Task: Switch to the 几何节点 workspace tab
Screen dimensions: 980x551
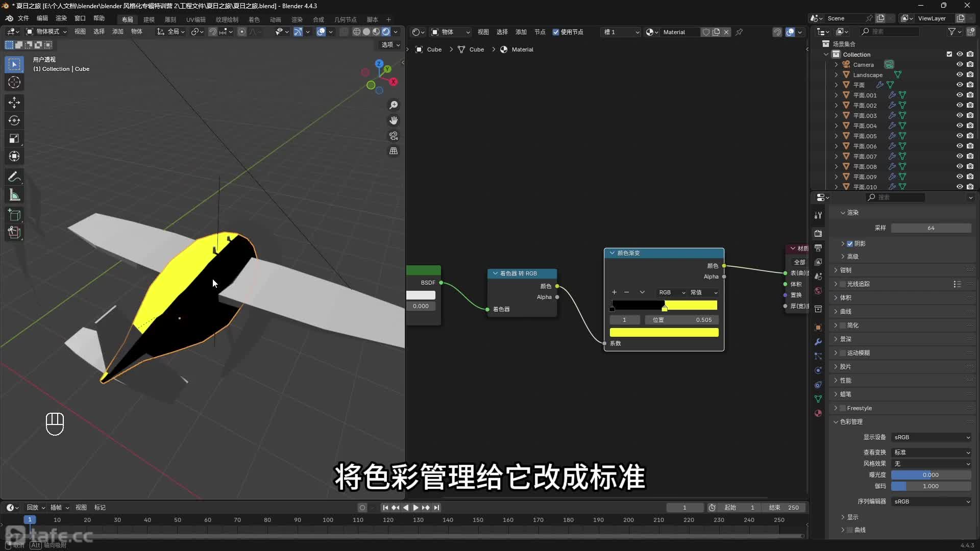Action: pyautogui.click(x=346, y=20)
